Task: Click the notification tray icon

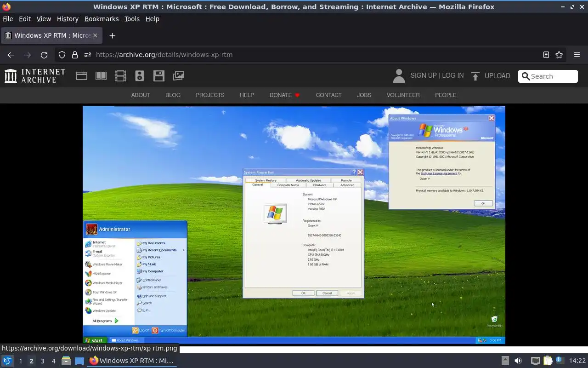Action: pos(559,361)
